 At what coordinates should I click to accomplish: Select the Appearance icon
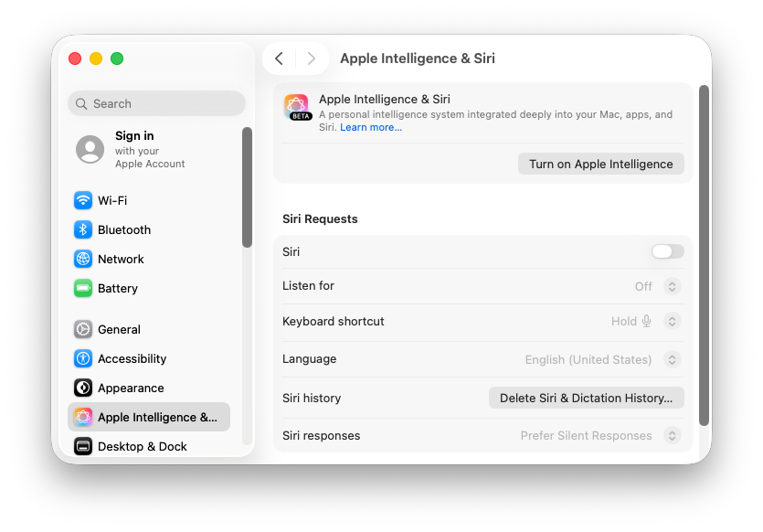(83, 388)
